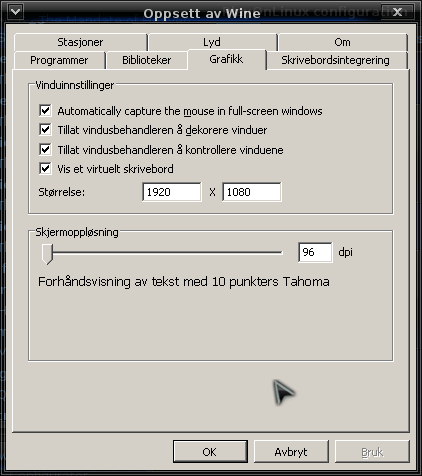
Task: Cancel changes with the Avbryt button
Action: pos(291,452)
